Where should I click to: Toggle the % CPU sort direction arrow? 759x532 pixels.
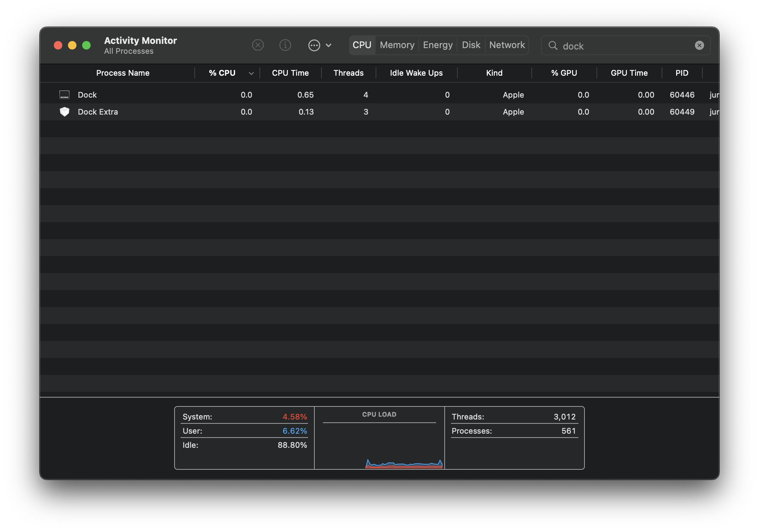click(251, 74)
